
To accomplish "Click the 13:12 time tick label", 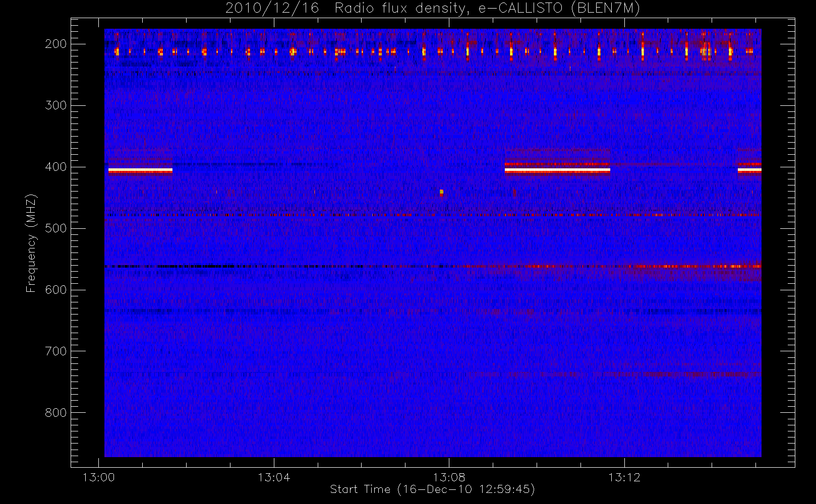I will pyautogui.click(x=624, y=477).
